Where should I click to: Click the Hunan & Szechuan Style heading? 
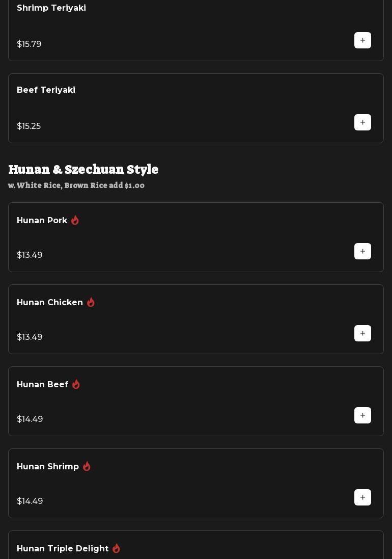coord(83,169)
